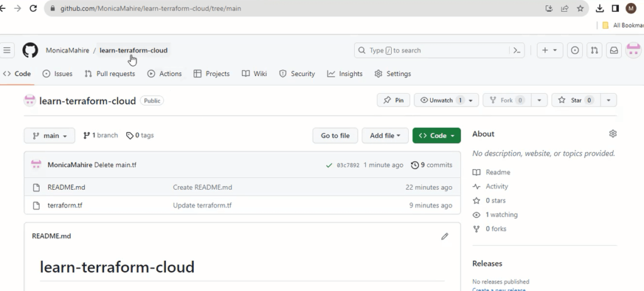The image size is (644, 291).
Task: Click the install app icon in address bar
Action: coord(549,8)
